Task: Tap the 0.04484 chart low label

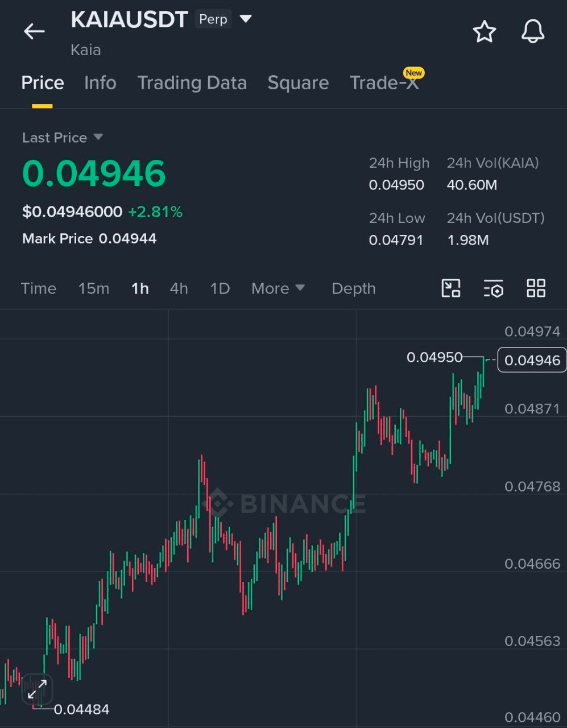Action: (82, 709)
